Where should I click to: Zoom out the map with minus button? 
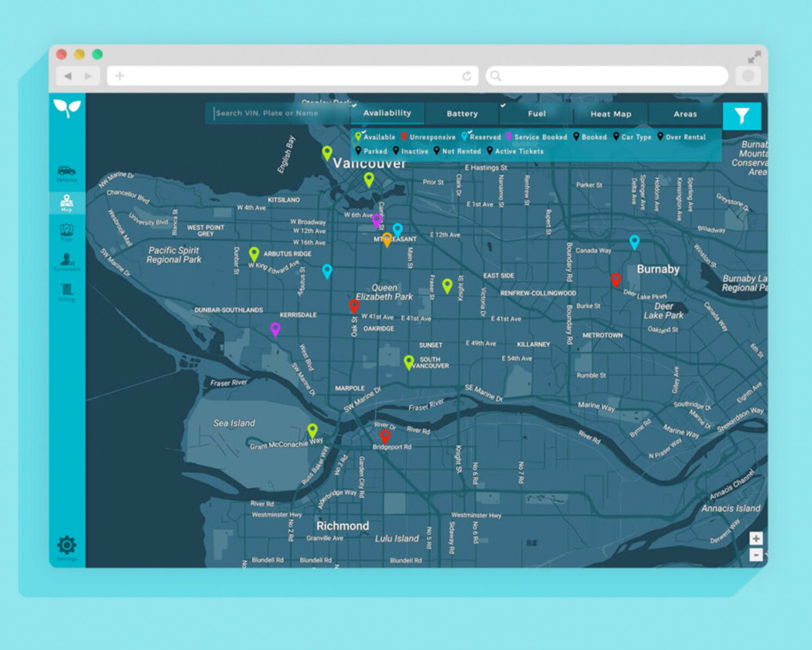(x=756, y=555)
